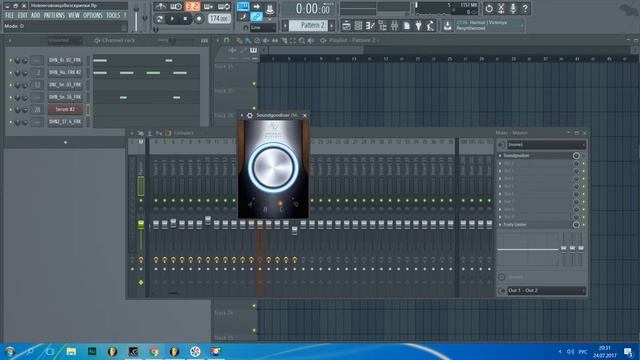
Task: Click the orange 3.2 countdown indicator
Action: tap(192, 7)
